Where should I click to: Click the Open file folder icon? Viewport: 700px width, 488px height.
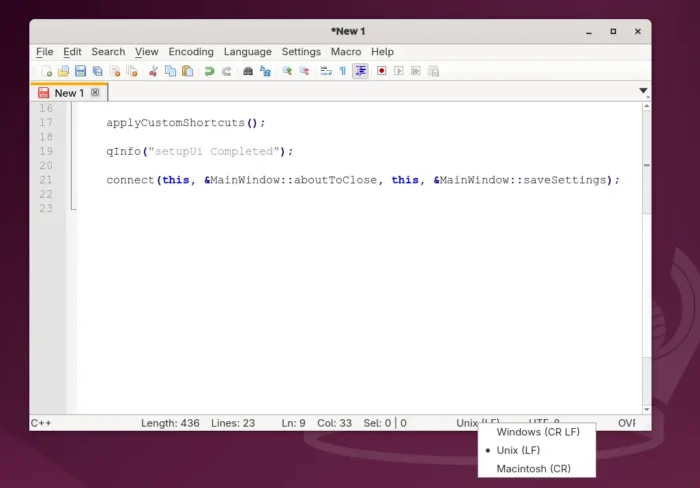[63, 71]
